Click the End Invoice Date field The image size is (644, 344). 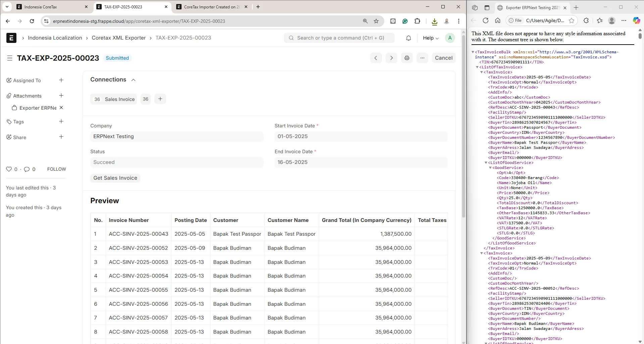point(361,162)
